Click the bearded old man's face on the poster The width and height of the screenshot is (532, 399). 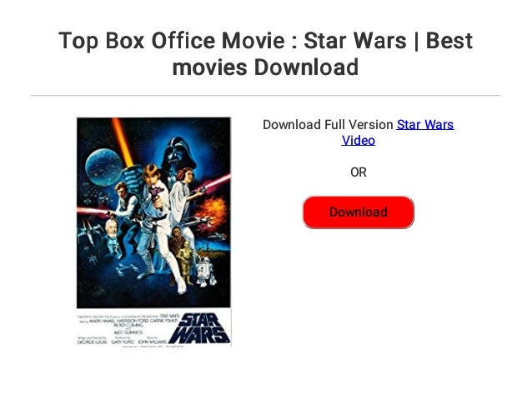click(111, 227)
